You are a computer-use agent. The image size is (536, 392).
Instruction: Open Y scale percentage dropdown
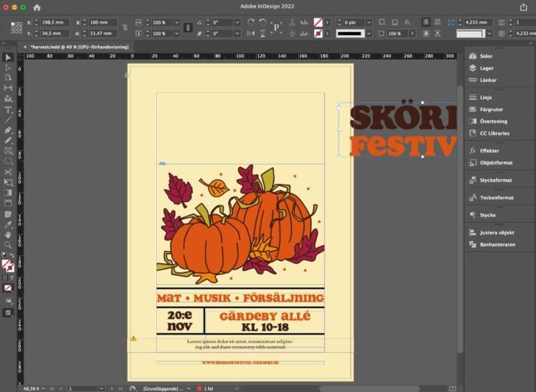[x=177, y=34]
